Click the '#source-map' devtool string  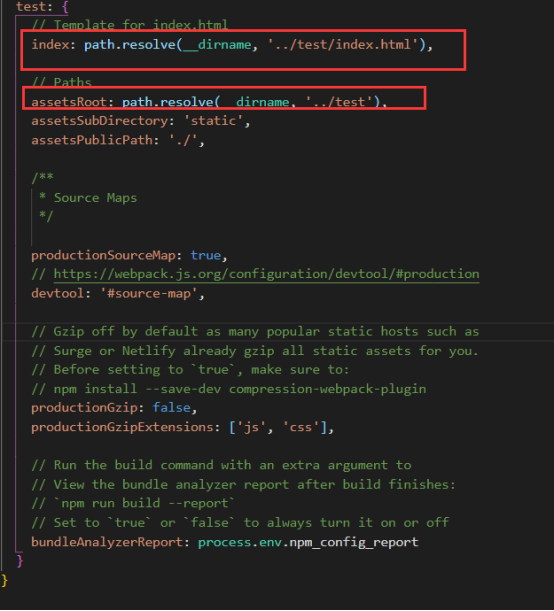pyautogui.click(x=149, y=293)
